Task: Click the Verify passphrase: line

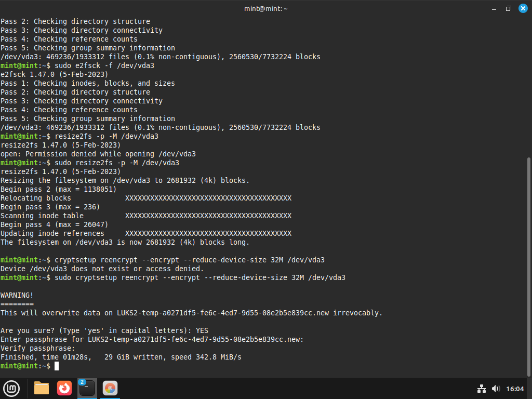Action: [37, 349]
